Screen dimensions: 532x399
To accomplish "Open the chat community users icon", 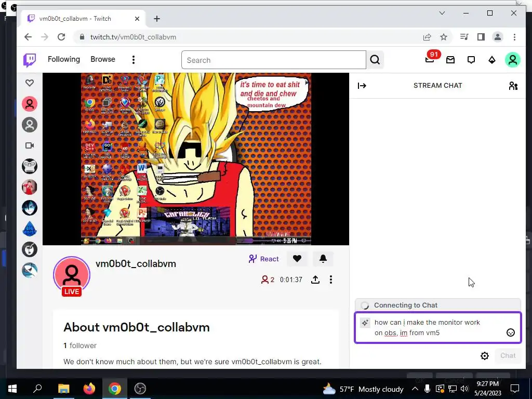I will point(513,86).
